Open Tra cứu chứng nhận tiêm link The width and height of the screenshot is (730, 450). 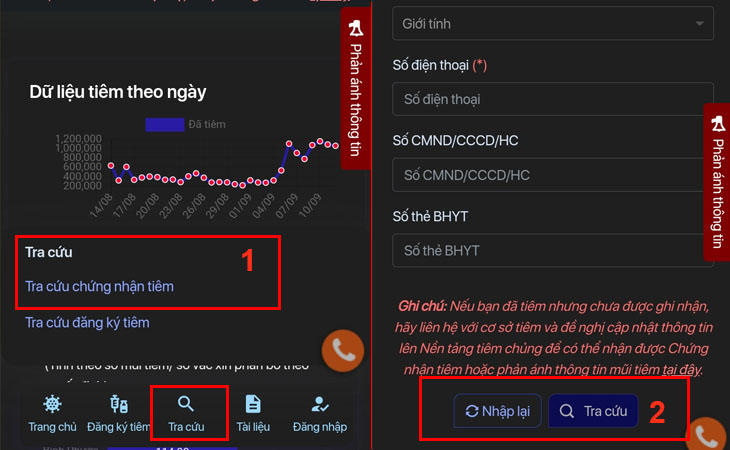coord(99,286)
